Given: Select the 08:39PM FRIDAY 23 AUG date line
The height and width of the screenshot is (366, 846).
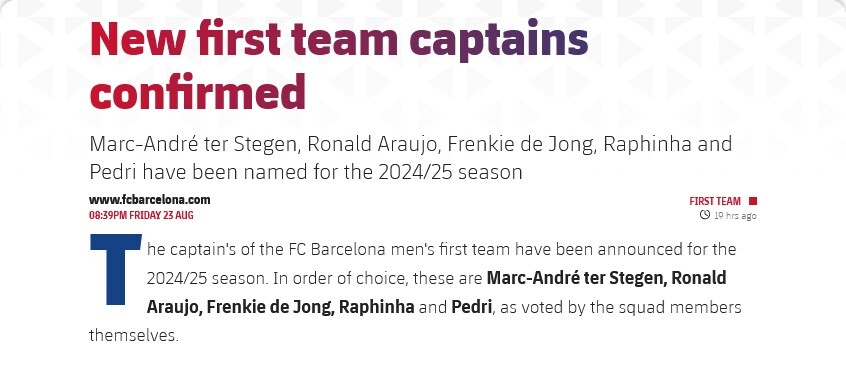Looking at the screenshot, I should [141, 215].
